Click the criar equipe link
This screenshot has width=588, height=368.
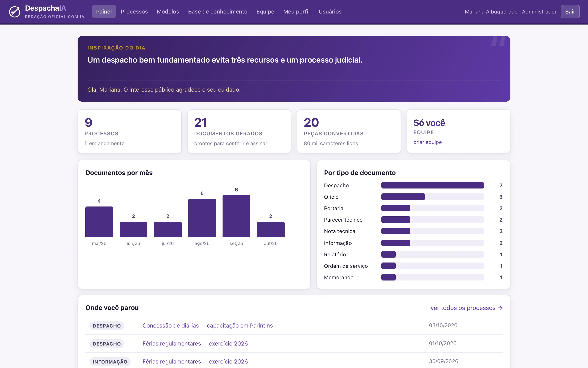pos(427,142)
